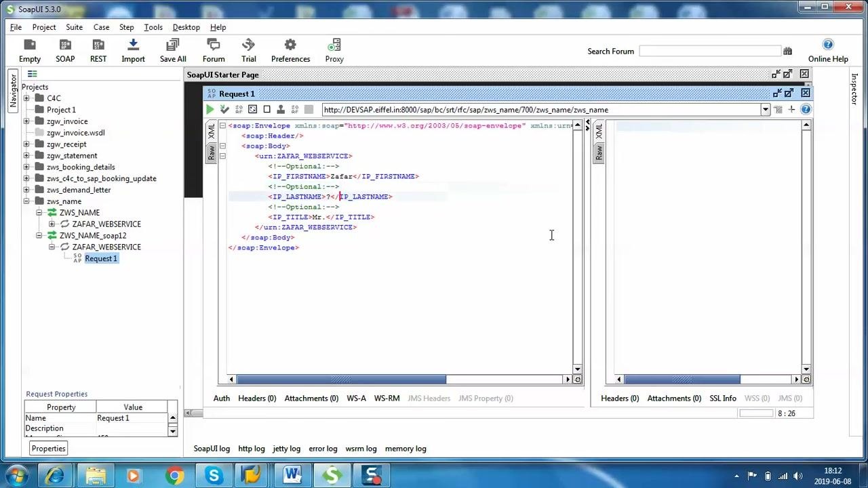Open the memory log tab
868x488 pixels.
[x=406, y=449]
